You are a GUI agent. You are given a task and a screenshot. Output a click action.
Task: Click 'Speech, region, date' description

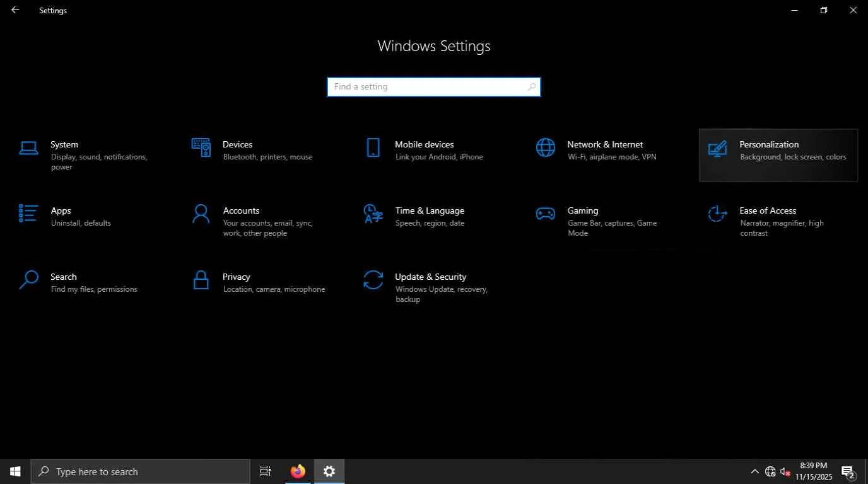point(430,223)
